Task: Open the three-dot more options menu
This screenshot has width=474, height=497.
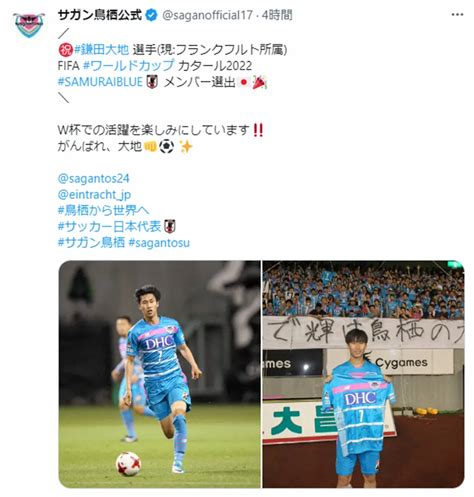Action: [457, 14]
